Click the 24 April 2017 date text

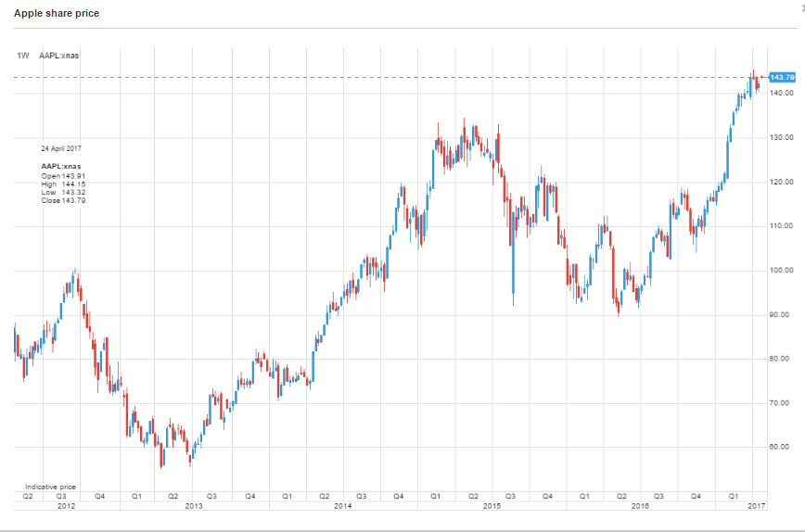click(x=61, y=149)
